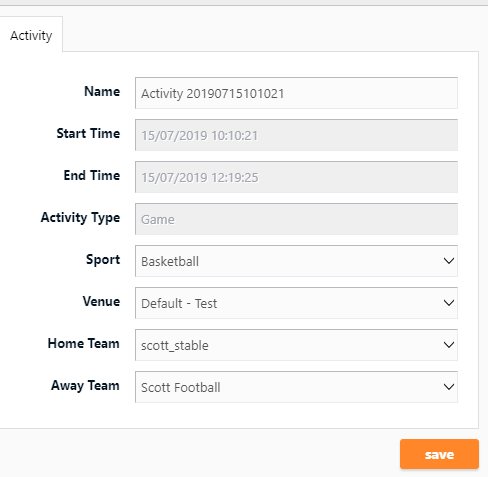
Task: Click the chevron arrow in the Home Team field
Action: 449,345
